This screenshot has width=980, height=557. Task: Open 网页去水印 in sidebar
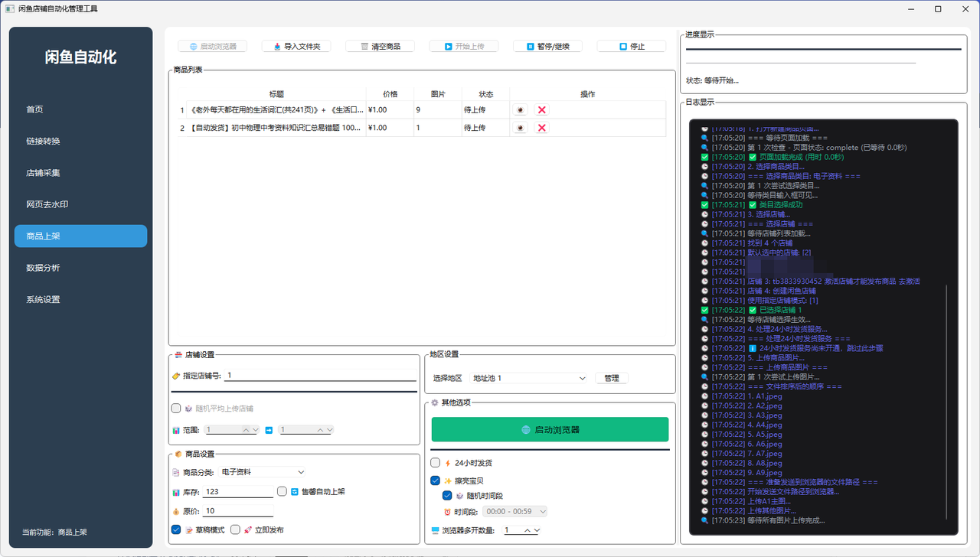pyautogui.click(x=80, y=204)
